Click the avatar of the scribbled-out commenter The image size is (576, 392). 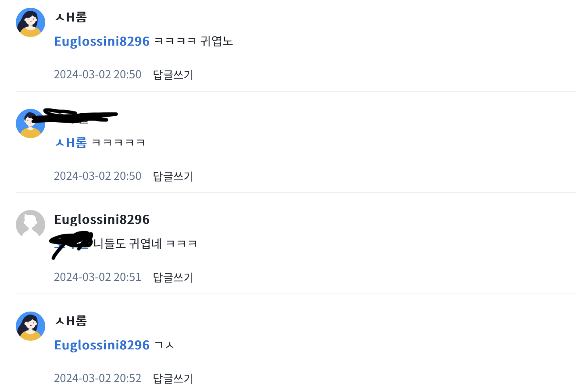click(x=31, y=123)
